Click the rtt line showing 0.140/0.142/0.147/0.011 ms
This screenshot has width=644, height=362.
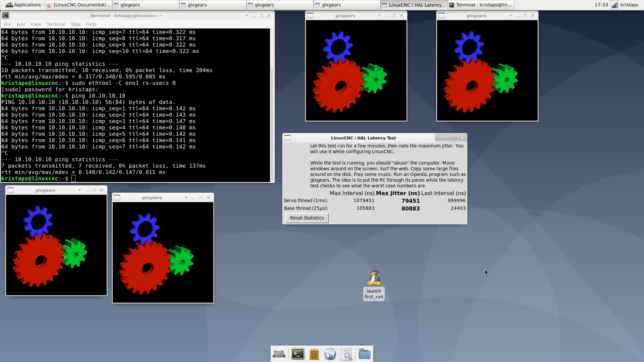point(84,172)
